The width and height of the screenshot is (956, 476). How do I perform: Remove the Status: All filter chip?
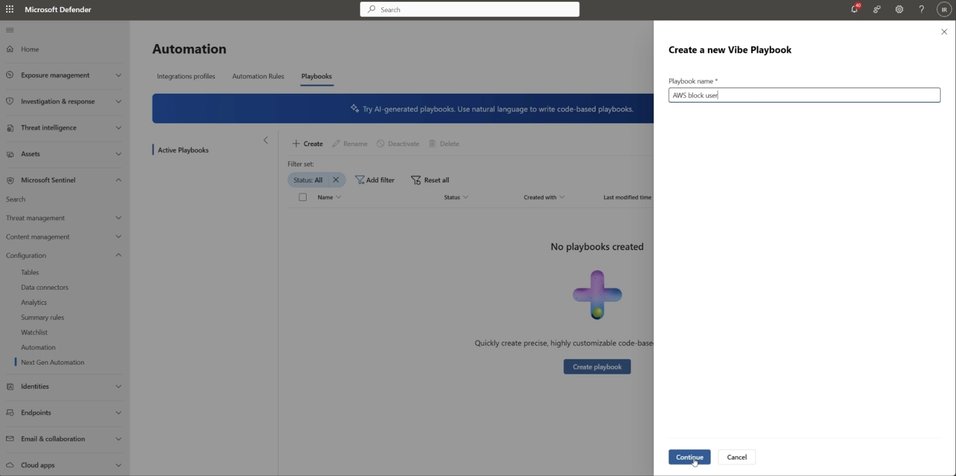coord(335,180)
